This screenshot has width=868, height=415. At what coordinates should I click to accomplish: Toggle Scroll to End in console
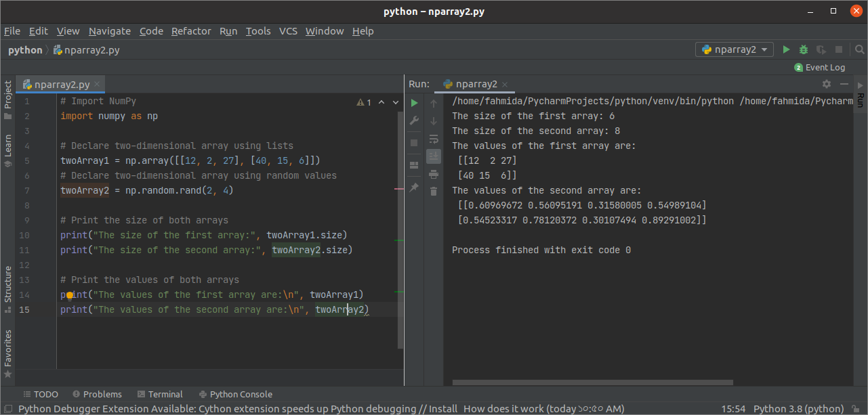tap(434, 156)
